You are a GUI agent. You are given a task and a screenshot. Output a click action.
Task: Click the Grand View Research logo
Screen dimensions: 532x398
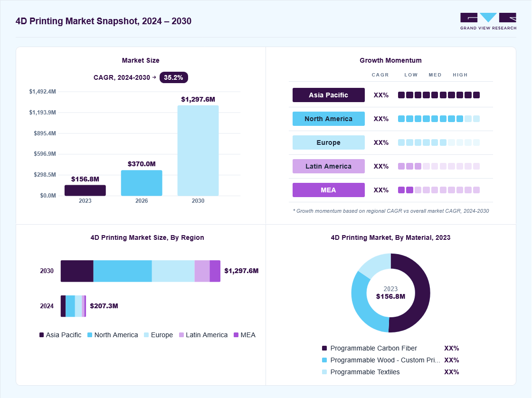488,21
